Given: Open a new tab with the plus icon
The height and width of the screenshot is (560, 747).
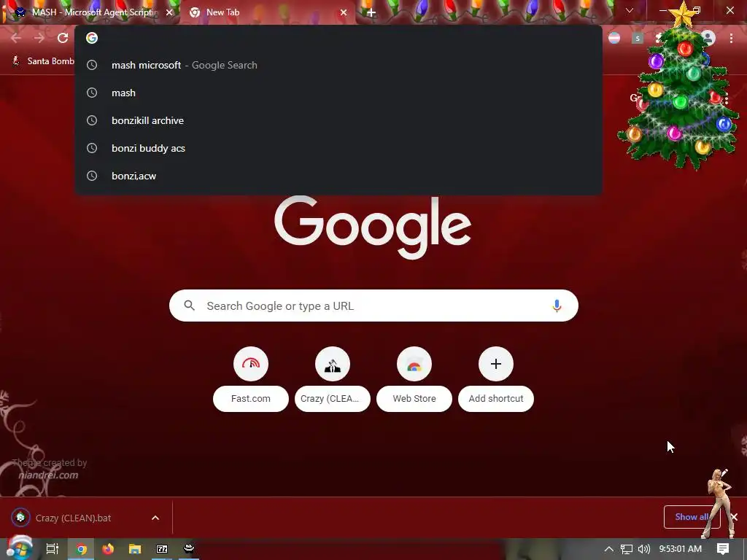Looking at the screenshot, I should 371,12.
